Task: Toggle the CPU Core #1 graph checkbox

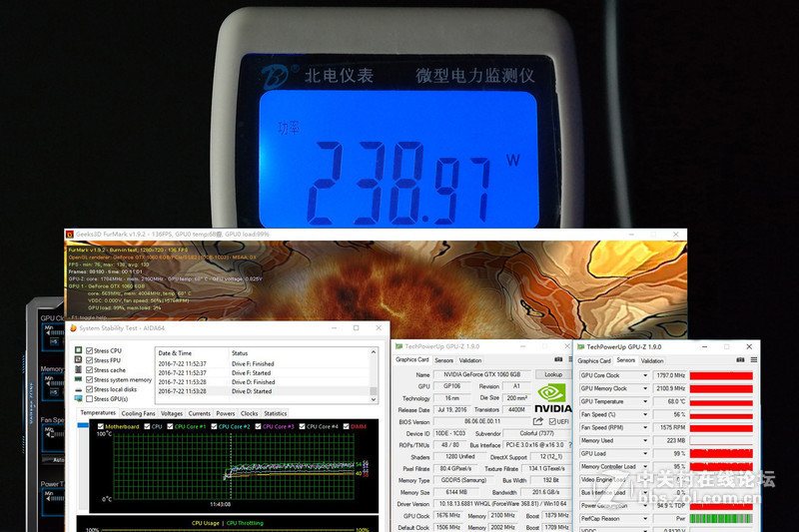Action: click(170, 426)
